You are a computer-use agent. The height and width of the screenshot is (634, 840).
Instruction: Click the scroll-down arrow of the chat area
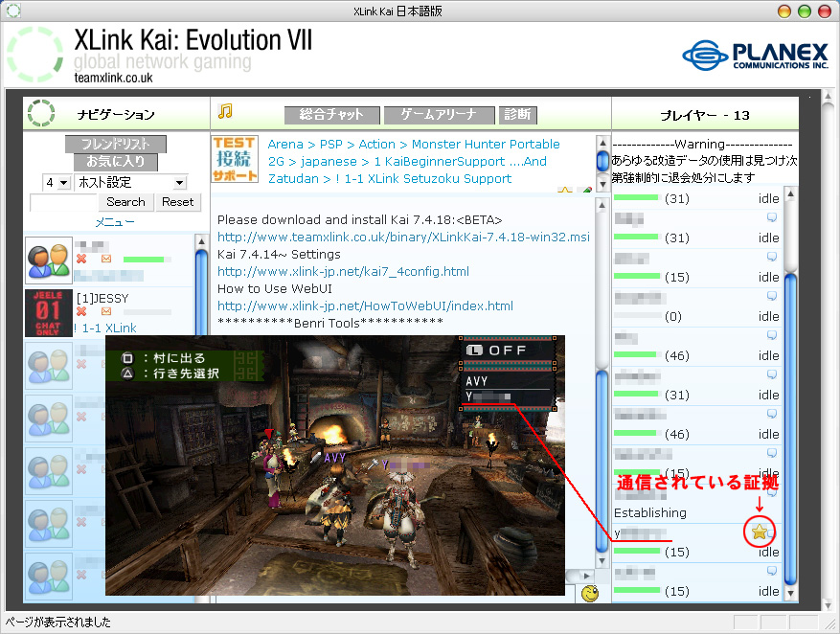point(602,560)
